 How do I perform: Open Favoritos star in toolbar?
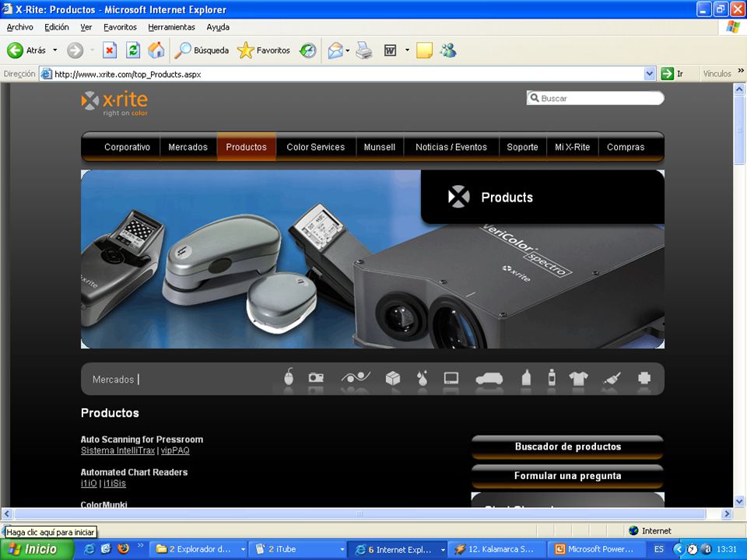[x=264, y=50]
